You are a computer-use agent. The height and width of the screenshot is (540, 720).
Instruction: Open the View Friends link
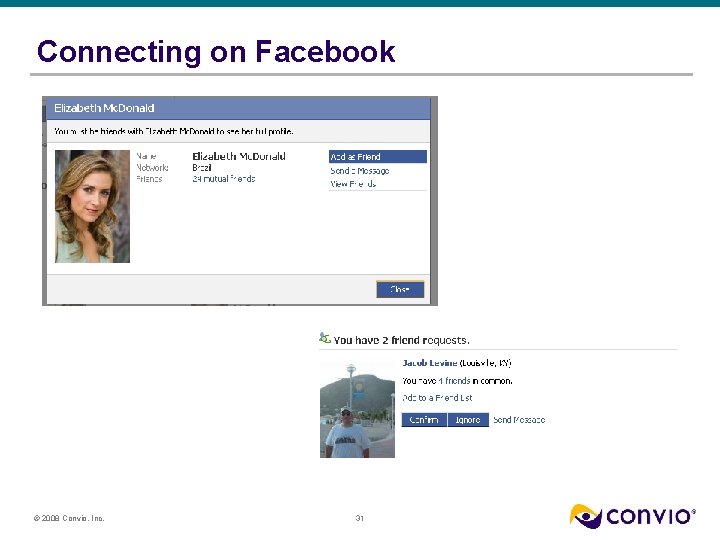[x=353, y=184]
